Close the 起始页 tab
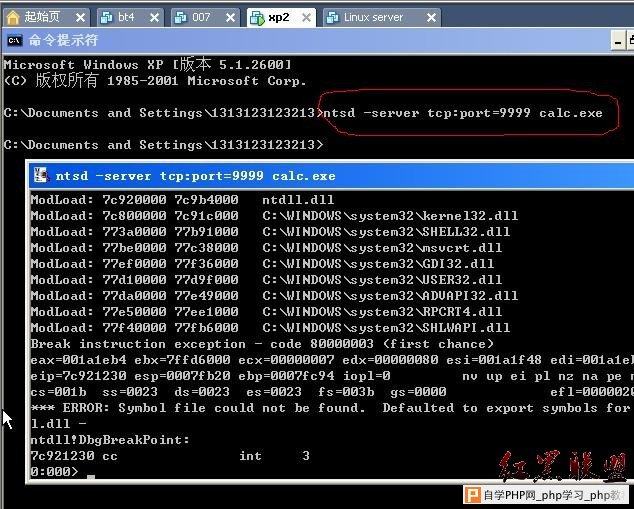Screen dimensions: 634x509 pos(80,18)
